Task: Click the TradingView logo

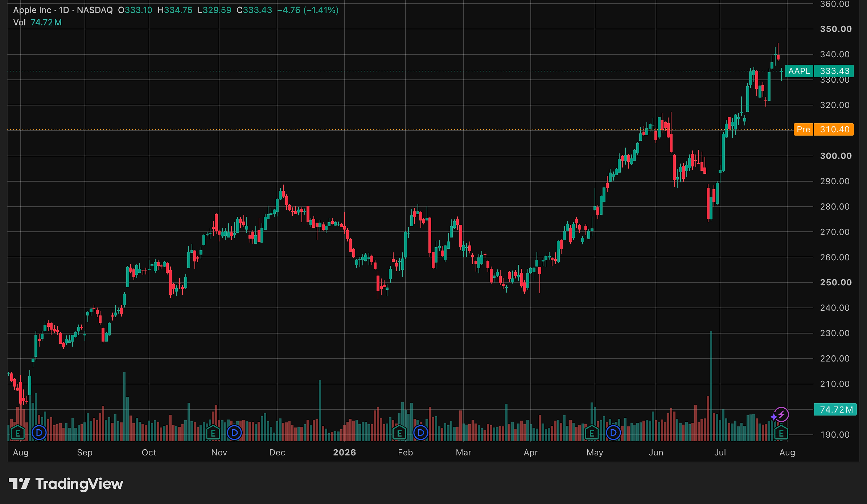Action: point(66,484)
